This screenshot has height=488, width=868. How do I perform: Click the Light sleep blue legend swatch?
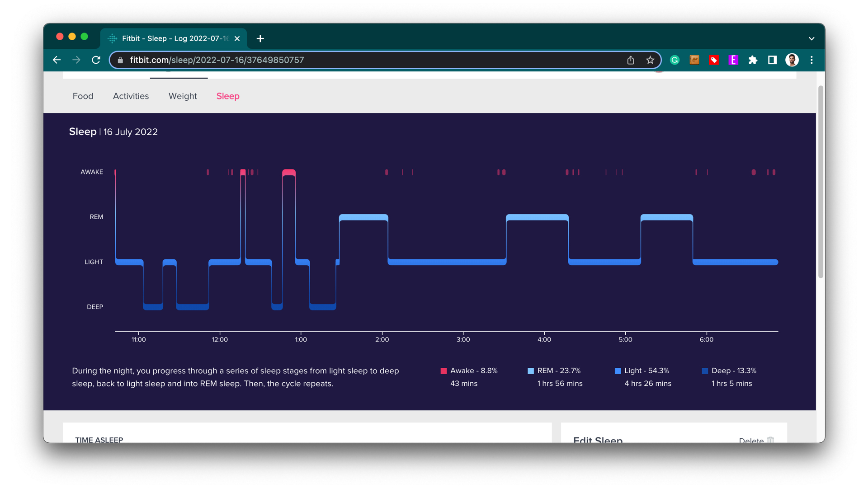pos(618,371)
